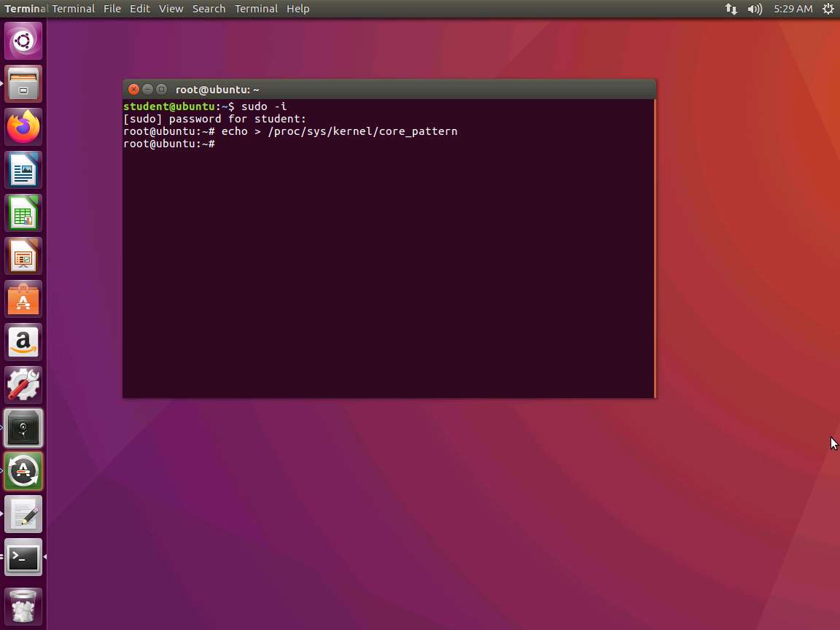Viewport: 840px width, 630px height.
Task: Open the File menu
Action: (x=112, y=9)
